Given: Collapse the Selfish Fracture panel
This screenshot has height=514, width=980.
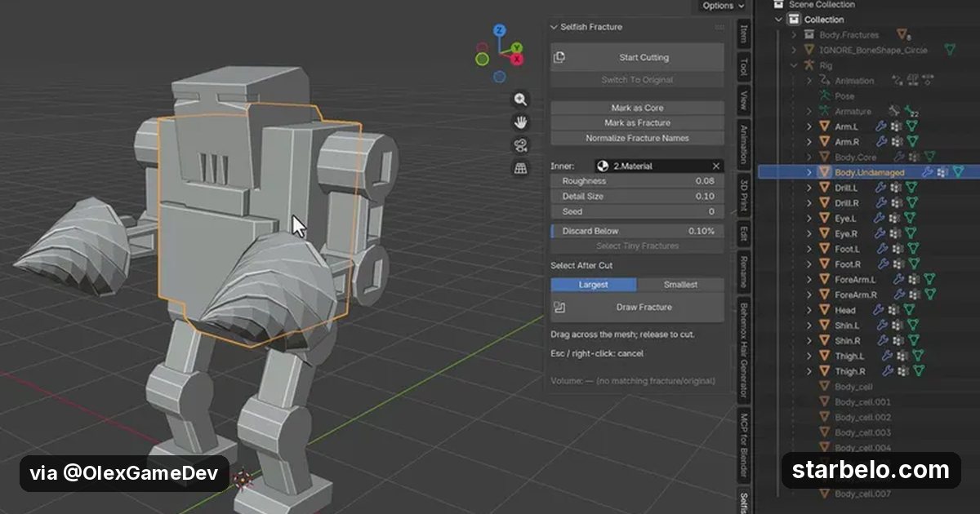Looking at the screenshot, I should click(x=554, y=27).
